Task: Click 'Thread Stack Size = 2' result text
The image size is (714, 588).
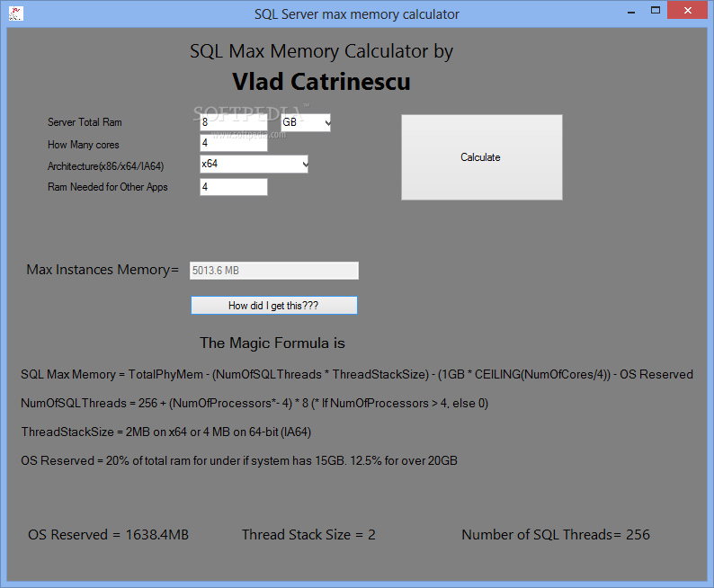Action: click(x=308, y=535)
